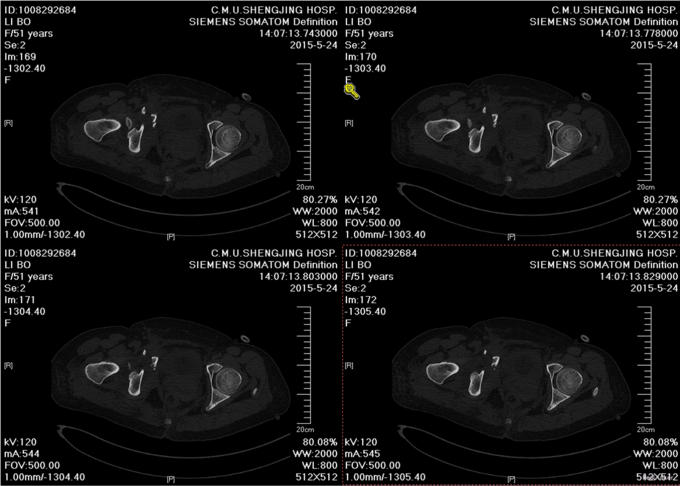
Task: Click the mA:545 overlay text
Action: point(364,451)
